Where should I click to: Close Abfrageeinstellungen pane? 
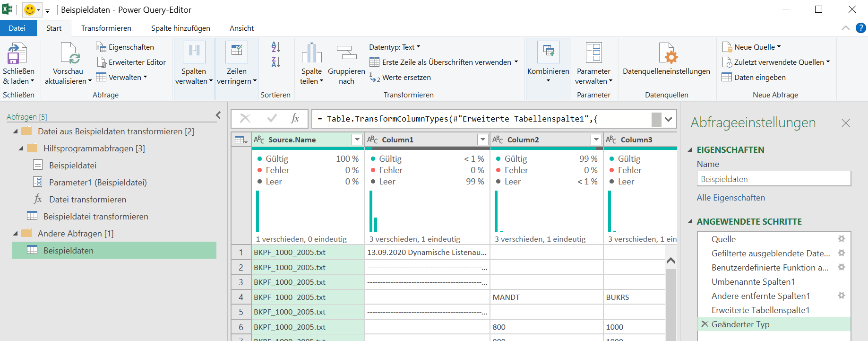846,123
